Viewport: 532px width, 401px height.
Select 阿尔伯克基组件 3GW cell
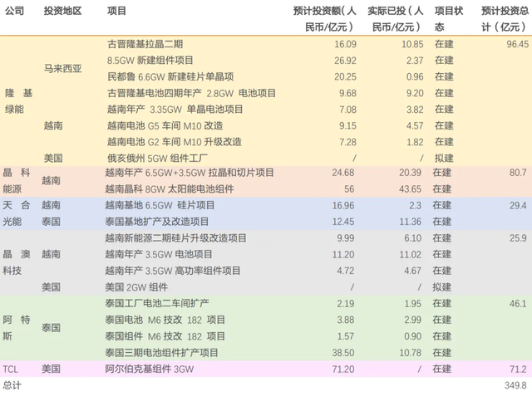150,369
